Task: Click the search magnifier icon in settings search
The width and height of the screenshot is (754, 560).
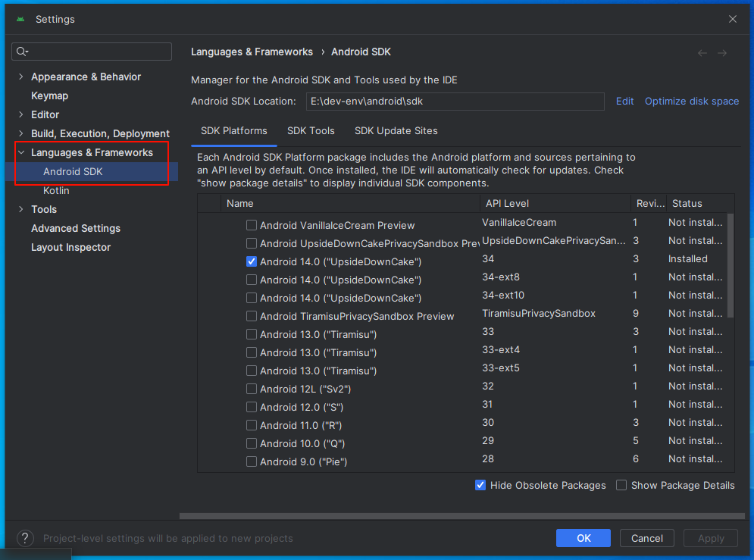Action: pyautogui.click(x=22, y=52)
